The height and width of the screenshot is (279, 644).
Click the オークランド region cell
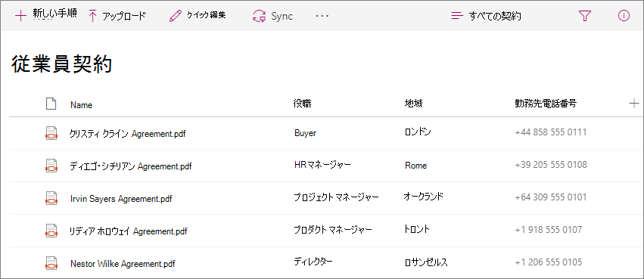pos(424,197)
